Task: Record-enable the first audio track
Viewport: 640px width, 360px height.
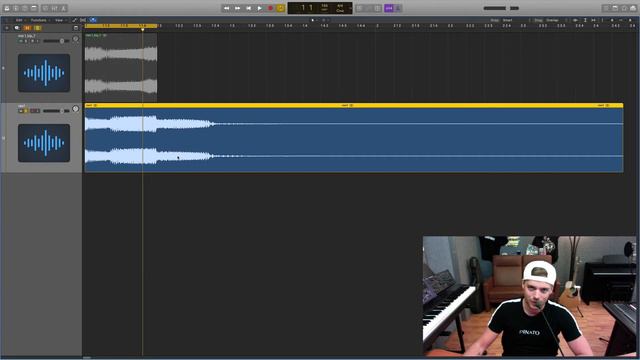Action: [32, 41]
